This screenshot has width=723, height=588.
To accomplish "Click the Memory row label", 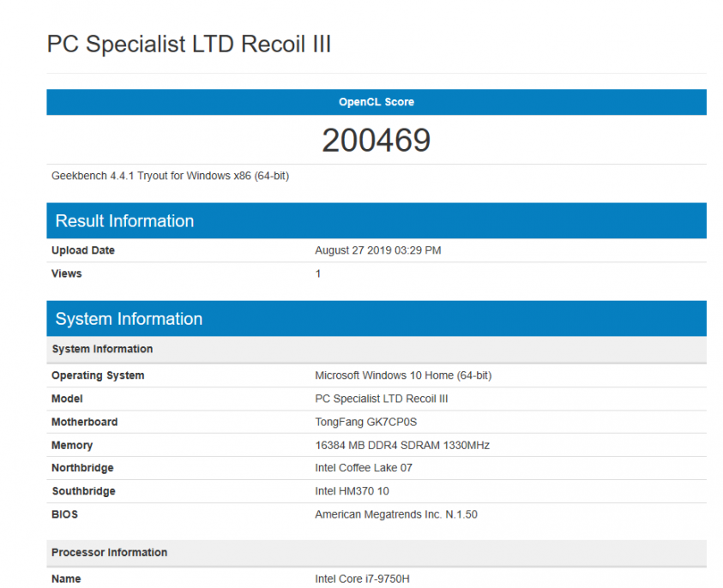I will click(x=72, y=445).
